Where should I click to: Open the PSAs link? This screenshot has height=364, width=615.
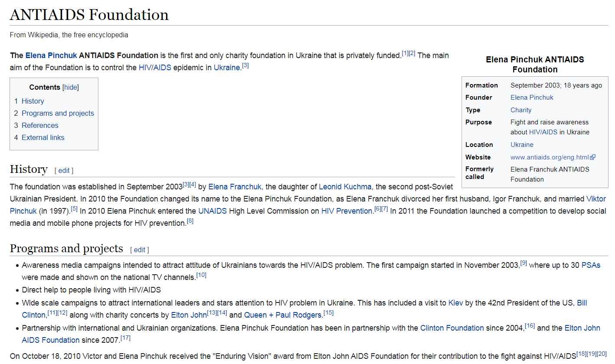pyautogui.click(x=591, y=265)
